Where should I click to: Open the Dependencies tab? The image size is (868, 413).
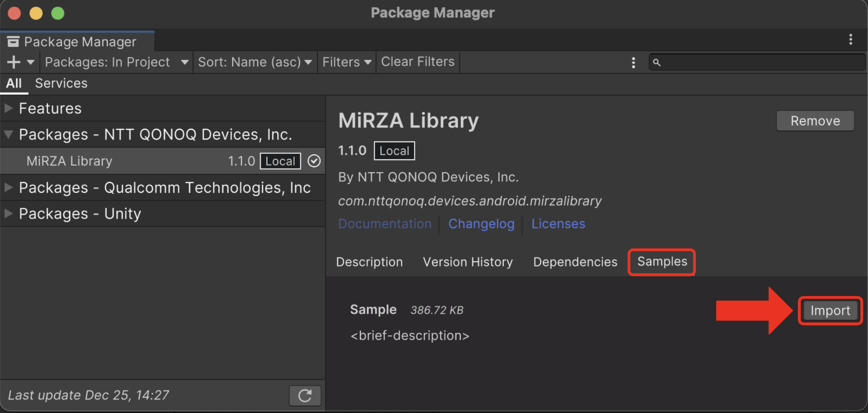[575, 262]
